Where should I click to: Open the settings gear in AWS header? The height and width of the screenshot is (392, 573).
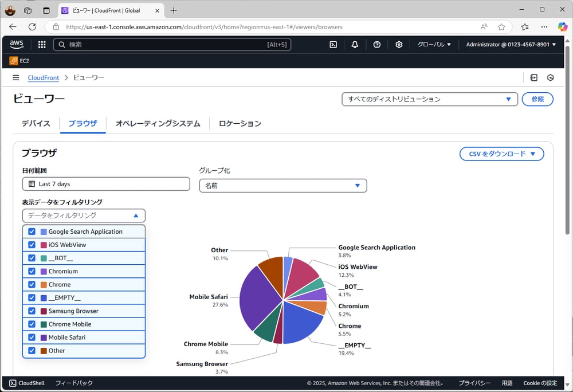coord(399,45)
